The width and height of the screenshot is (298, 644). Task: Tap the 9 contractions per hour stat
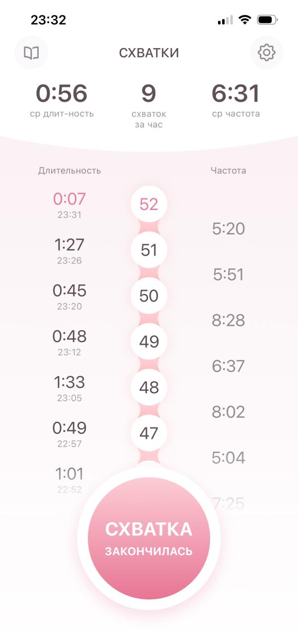(x=149, y=94)
